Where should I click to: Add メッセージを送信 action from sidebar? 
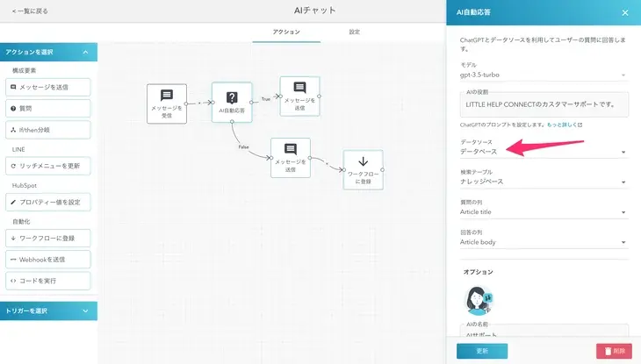[48, 87]
